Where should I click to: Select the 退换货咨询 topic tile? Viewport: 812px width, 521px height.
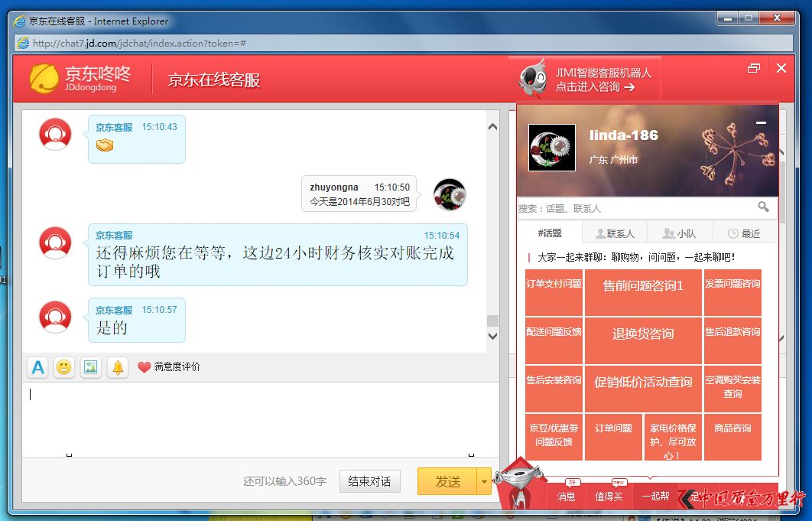click(643, 334)
